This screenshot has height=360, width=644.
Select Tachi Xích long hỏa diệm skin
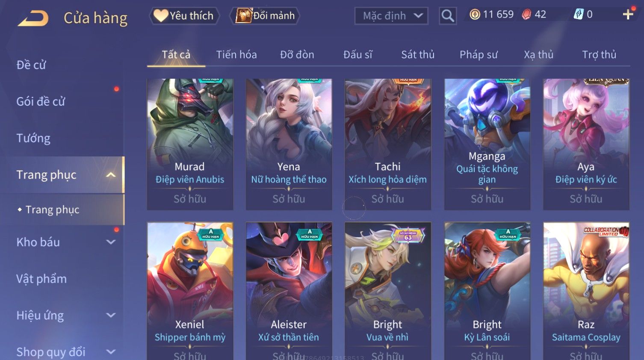(388, 144)
